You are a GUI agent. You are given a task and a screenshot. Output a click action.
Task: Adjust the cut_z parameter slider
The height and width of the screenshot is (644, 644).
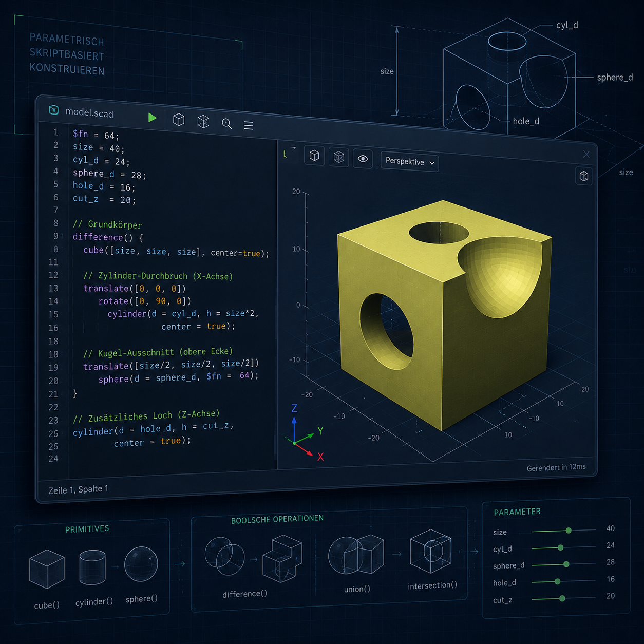click(x=563, y=598)
